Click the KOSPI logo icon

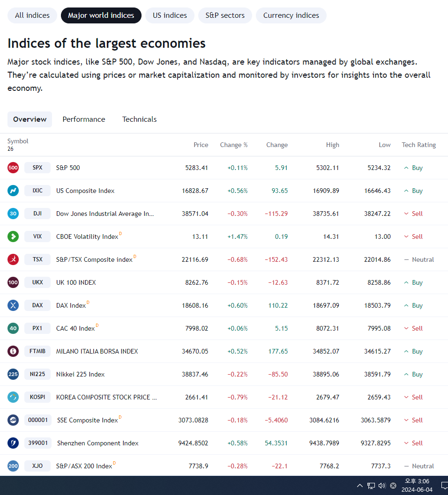13,397
